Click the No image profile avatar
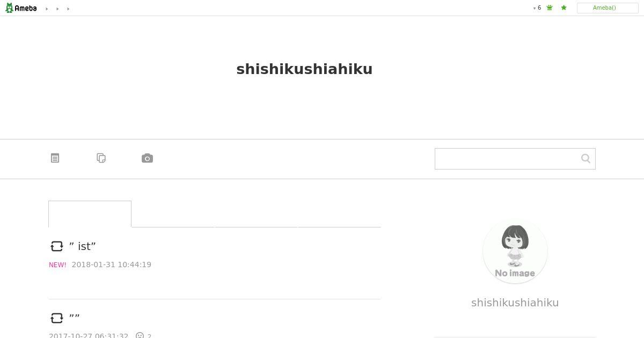 pos(515,251)
